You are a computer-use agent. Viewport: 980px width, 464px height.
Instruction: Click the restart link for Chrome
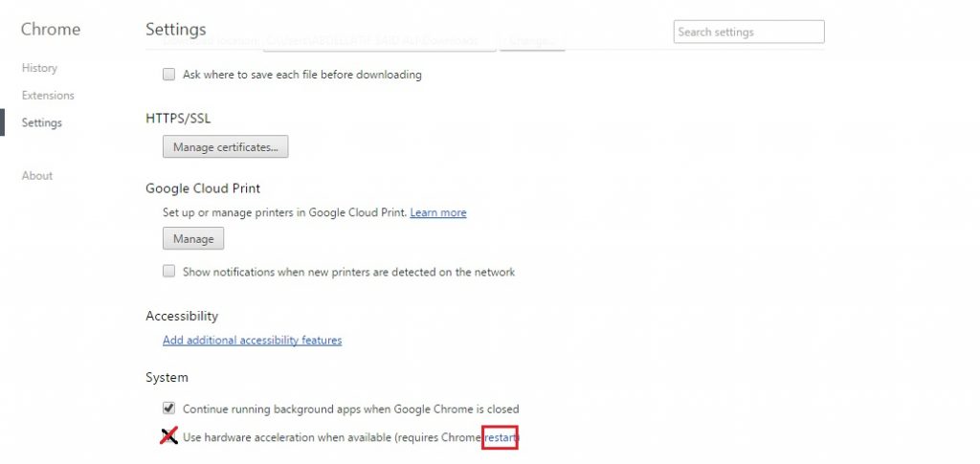pyautogui.click(x=500, y=437)
